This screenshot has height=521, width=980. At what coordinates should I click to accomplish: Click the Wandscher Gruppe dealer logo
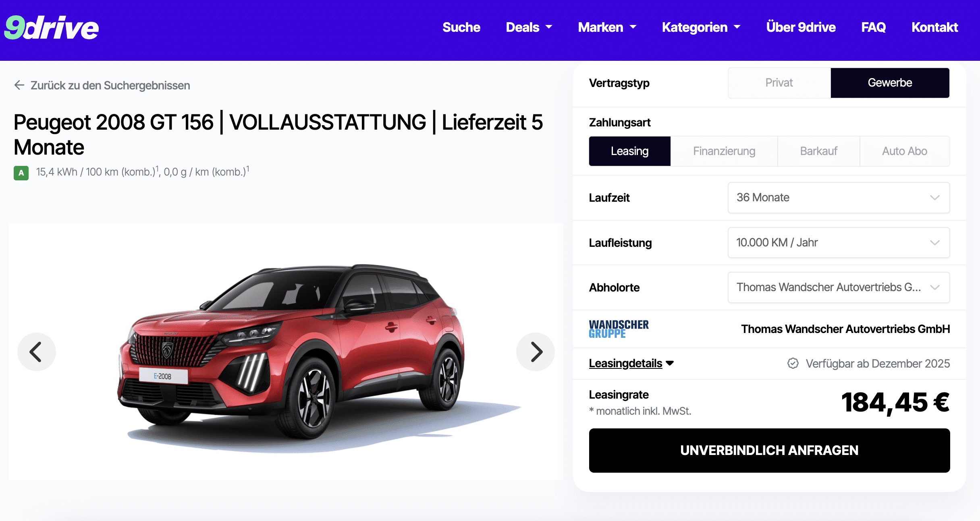(x=619, y=329)
